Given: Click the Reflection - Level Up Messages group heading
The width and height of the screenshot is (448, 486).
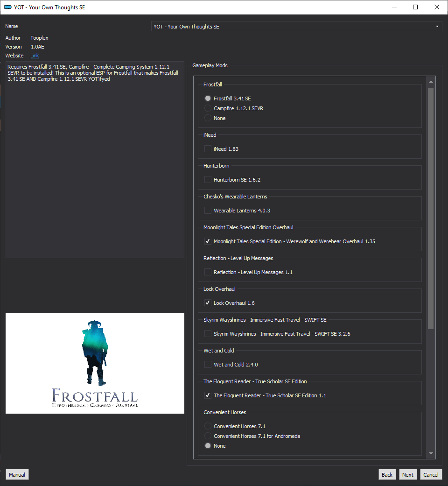Looking at the screenshot, I should [x=238, y=258].
